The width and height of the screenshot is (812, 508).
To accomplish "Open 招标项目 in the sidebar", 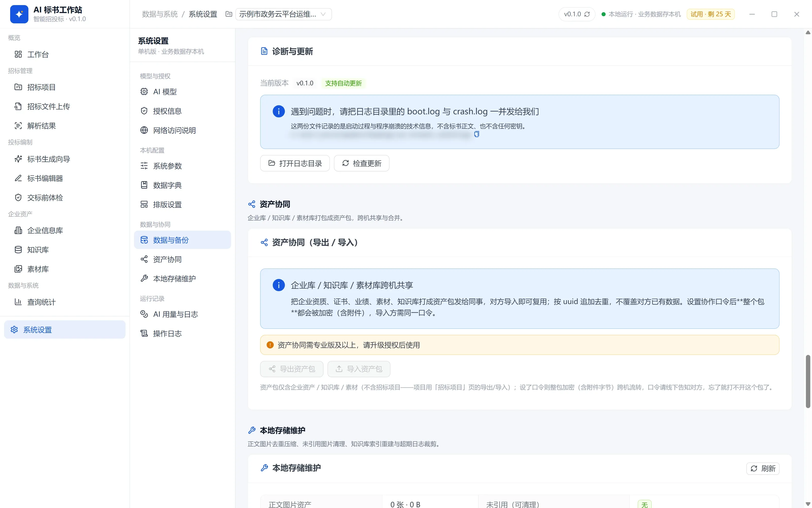I will pos(65,87).
